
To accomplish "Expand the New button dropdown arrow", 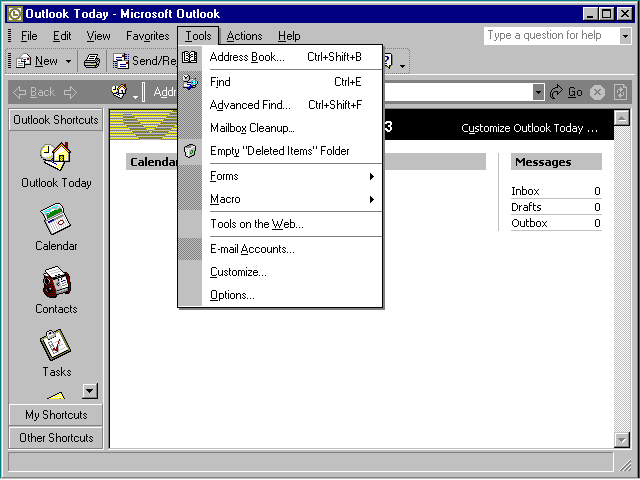I will coord(69,61).
